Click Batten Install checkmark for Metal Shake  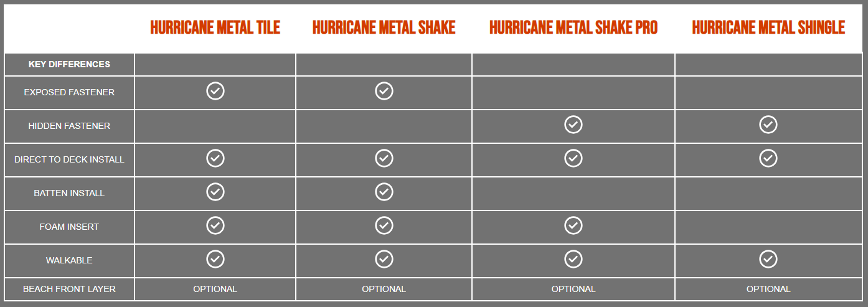(x=384, y=192)
